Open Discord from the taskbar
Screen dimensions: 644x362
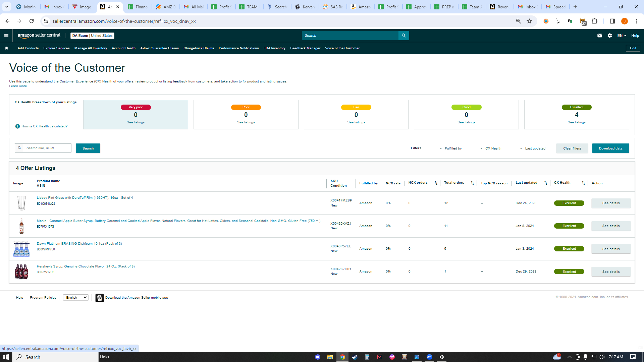318,357
